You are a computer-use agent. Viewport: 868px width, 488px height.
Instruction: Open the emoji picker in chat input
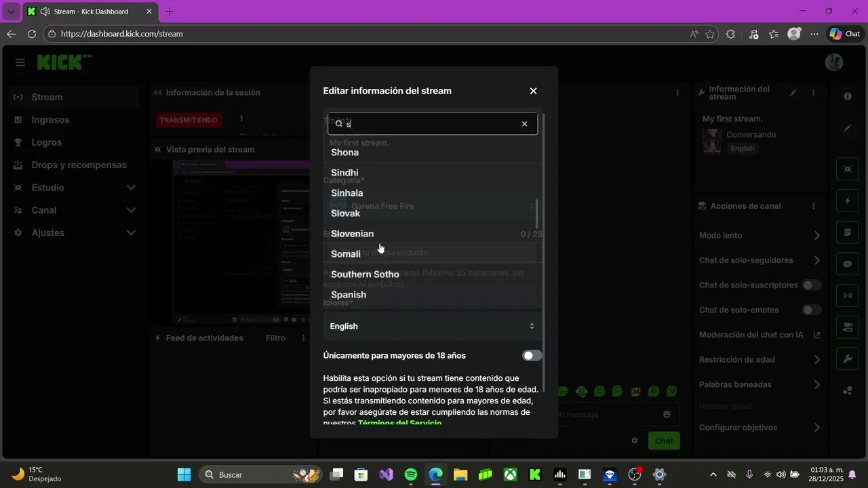pyautogui.click(x=667, y=414)
